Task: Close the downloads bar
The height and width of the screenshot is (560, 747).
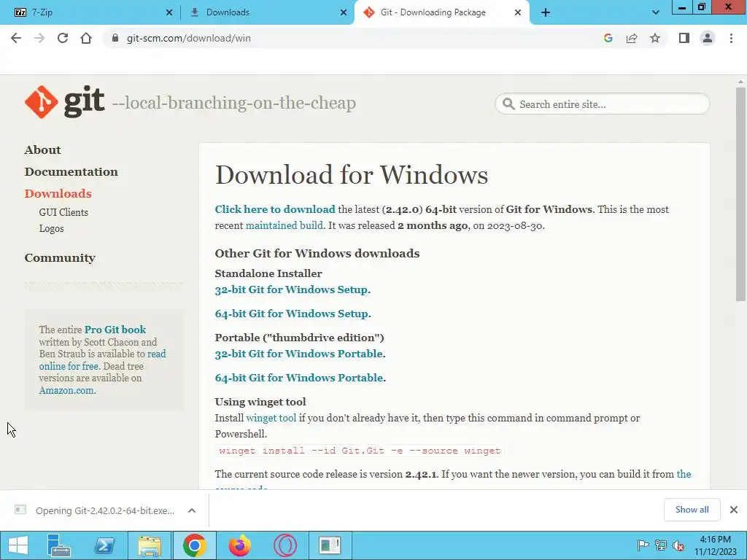Action: point(734,510)
